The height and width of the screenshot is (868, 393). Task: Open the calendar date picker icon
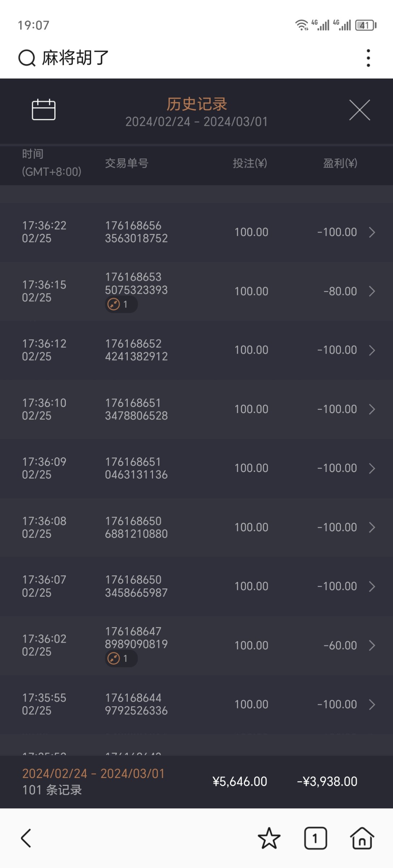43,110
